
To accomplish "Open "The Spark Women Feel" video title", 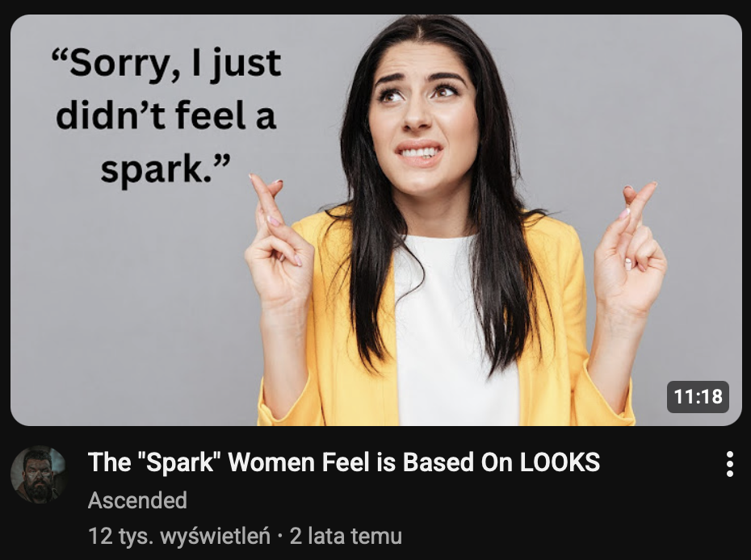I will coord(343,462).
